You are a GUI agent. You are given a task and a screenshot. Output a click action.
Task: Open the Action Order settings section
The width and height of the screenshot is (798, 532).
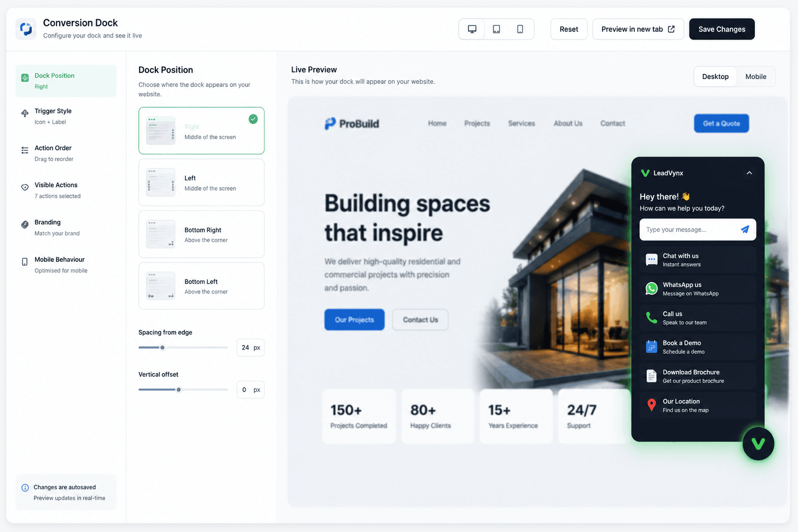(x=66, y=153)
